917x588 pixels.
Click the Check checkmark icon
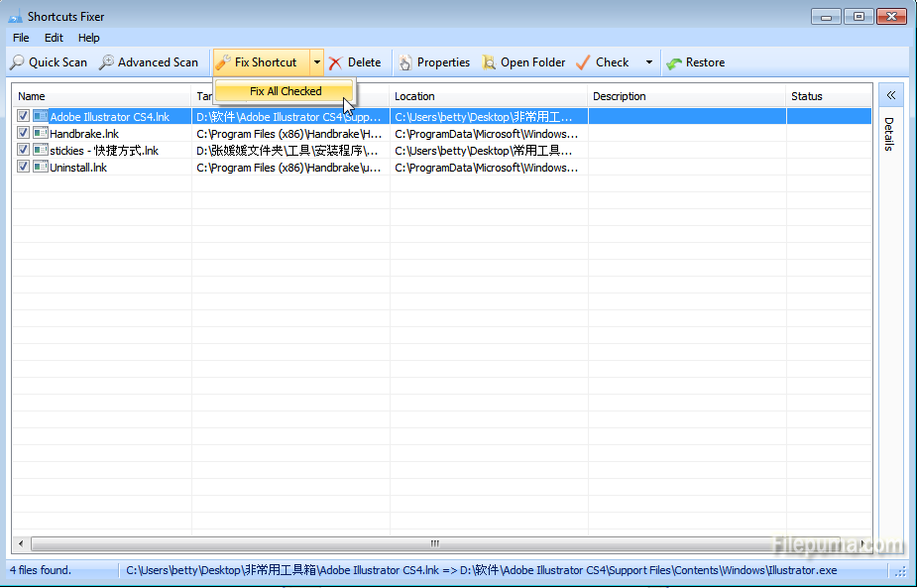[x=584, y=62]
